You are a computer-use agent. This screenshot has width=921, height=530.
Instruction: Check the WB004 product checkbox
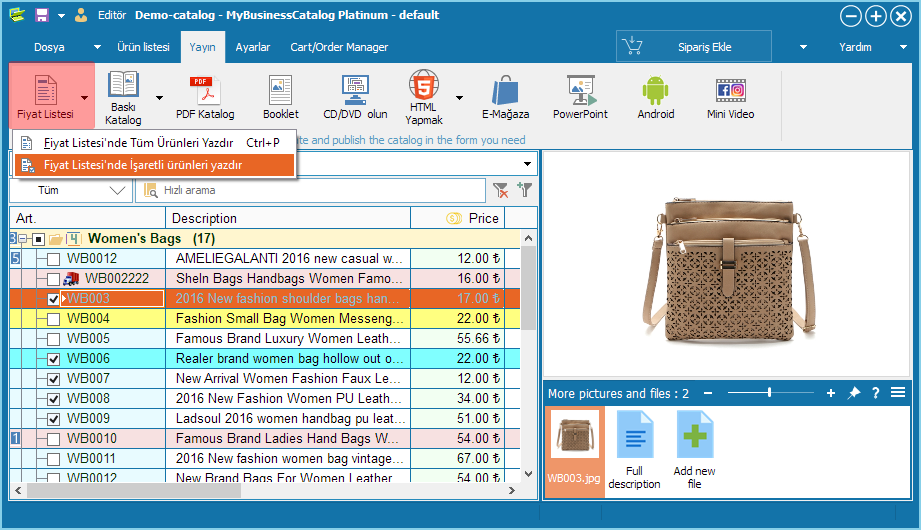click(x=54, y=319)
